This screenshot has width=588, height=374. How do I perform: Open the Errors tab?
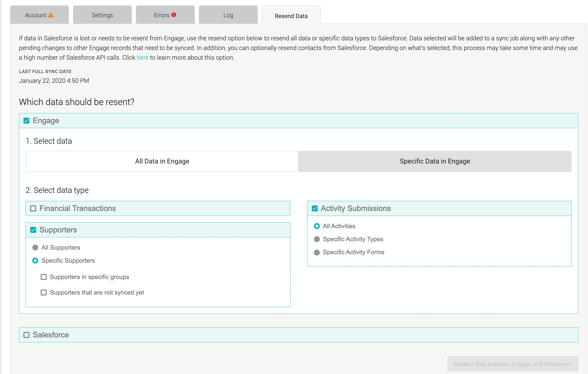[x=165, y=15]
